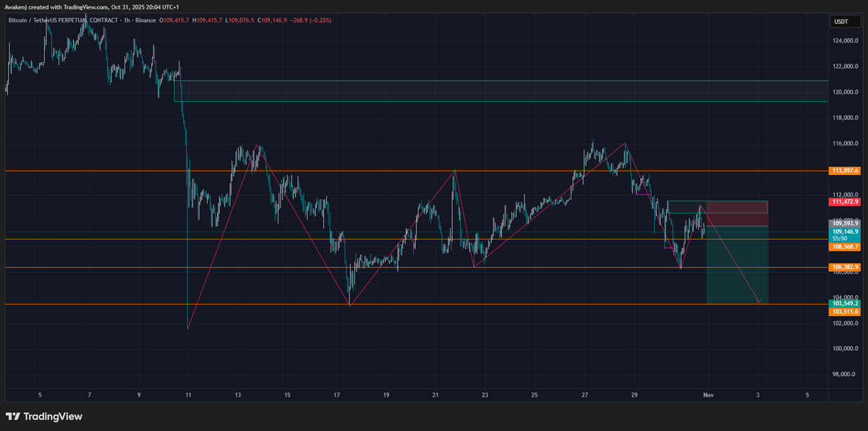Click the TradingView logo at bottom left
Screen dimensions: 868x431
point(43,417)
